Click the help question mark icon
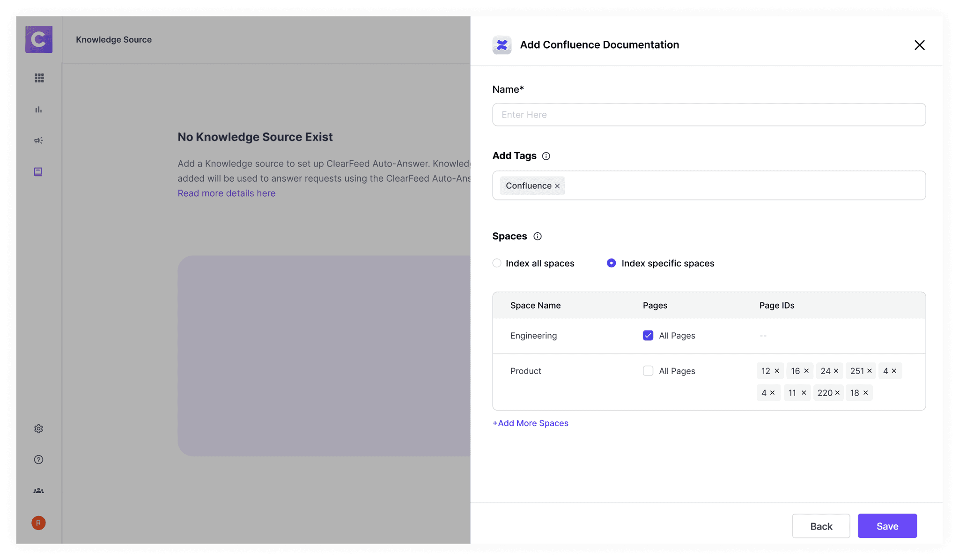 point(38,460)
